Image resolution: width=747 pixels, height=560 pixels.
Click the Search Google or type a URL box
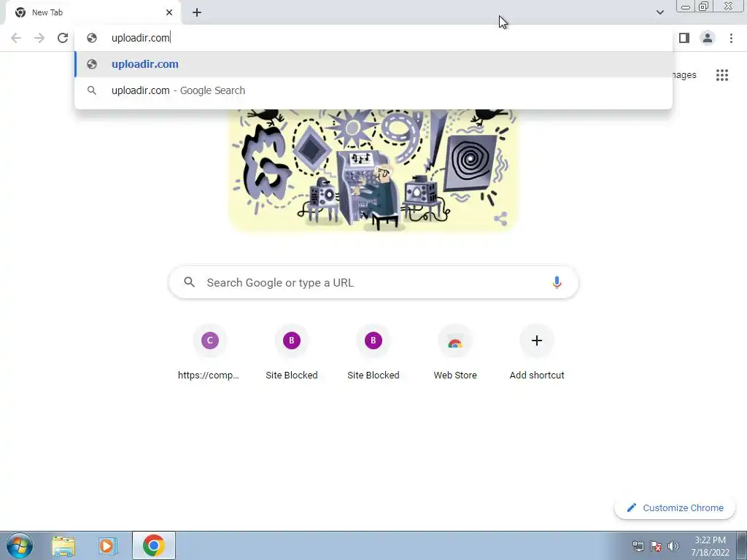pyautogui.click(x=373, y=282)
